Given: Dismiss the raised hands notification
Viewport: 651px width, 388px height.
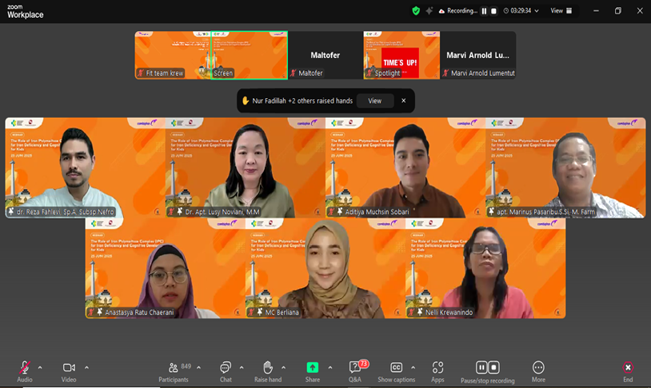Looking at the screenshot, I should point(404,101).
